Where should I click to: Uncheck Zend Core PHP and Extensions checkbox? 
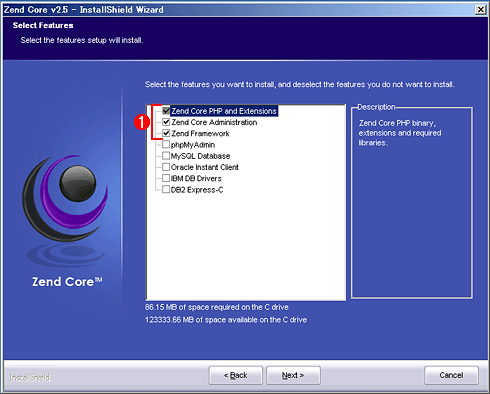[x=166, y=110]
